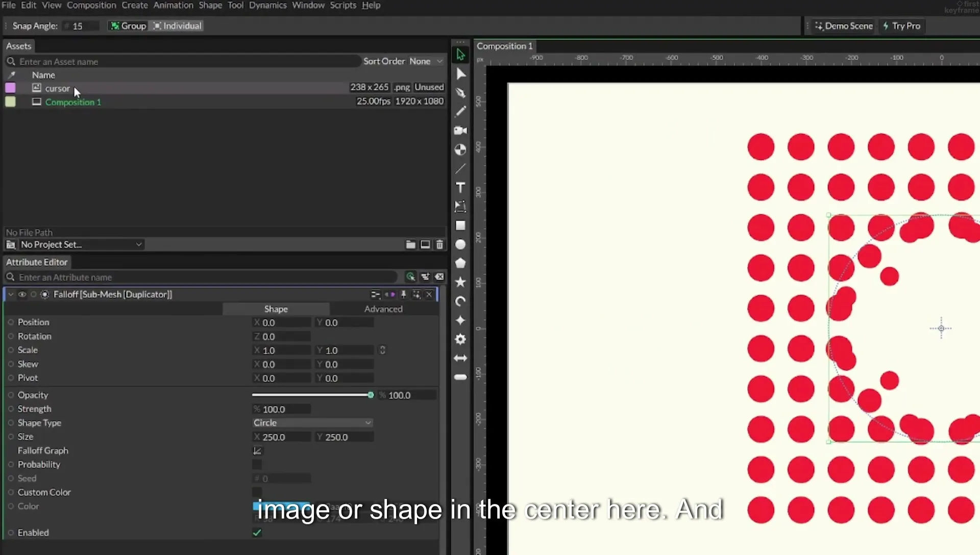Click the Enter an Asset name field
This screenshot has height=555, width=980.
[x=184, y=62]
